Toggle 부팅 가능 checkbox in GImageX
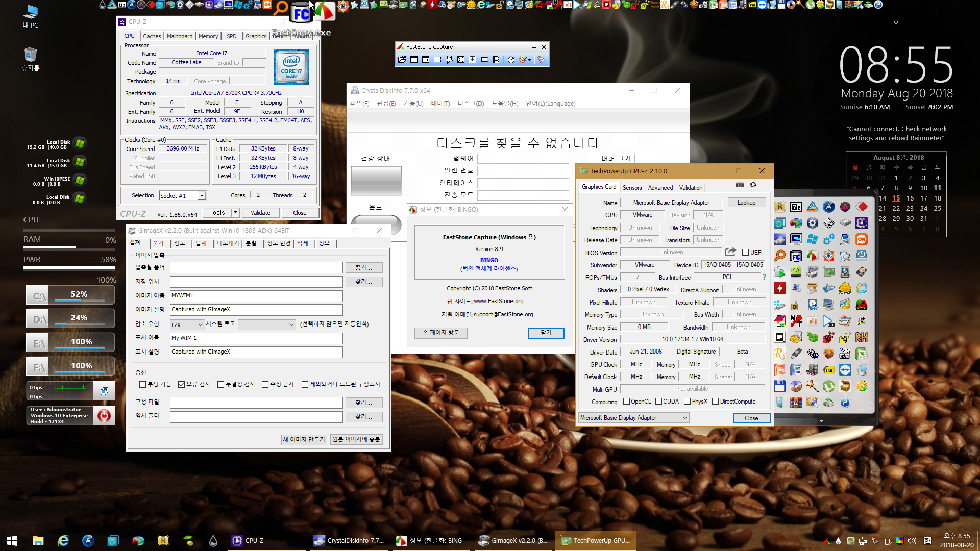Image resolution: width=980 pixels, height=551 pixels. click(x=142, y=384)
